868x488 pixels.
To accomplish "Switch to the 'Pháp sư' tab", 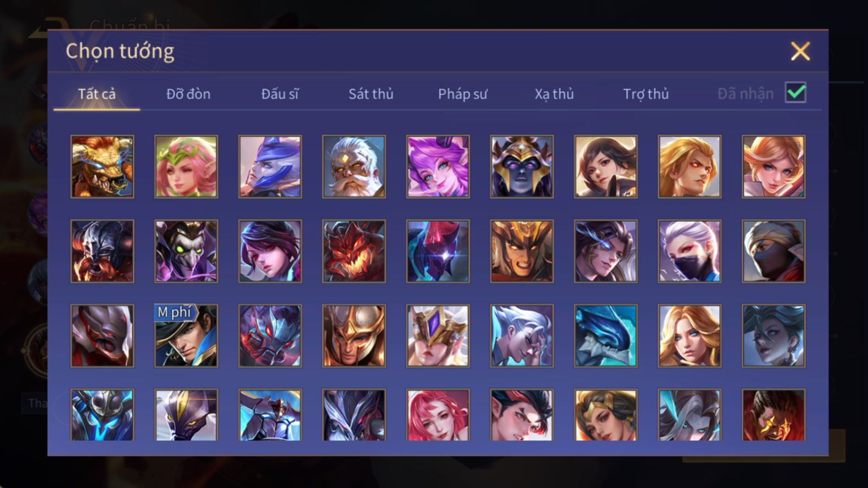I will (463, 94).
